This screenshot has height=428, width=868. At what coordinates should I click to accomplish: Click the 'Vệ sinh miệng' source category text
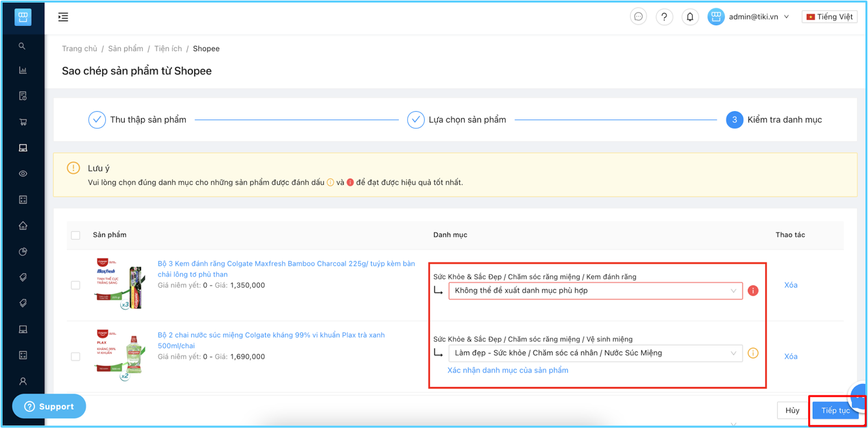[x=609, y=339]
